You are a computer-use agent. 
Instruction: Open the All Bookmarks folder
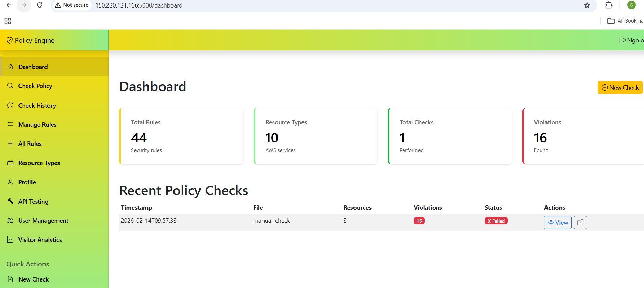pos(626,21)
